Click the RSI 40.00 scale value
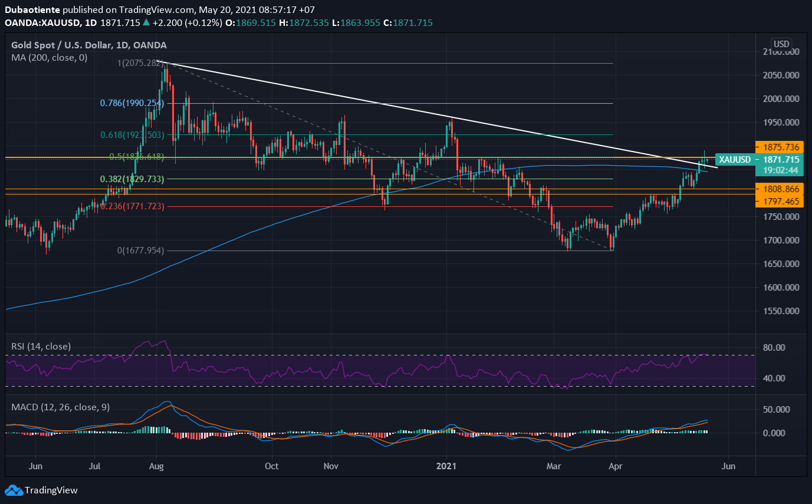 pos(773,378)
